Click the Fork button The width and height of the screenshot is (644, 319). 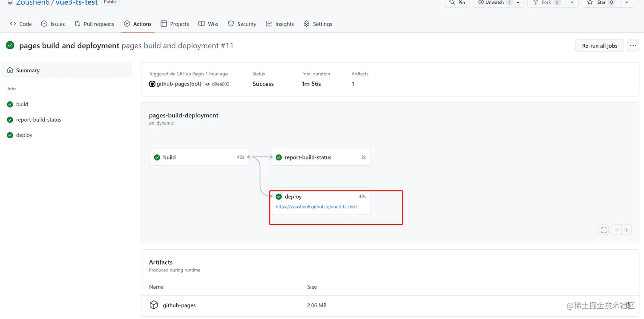tap(546, 3)
